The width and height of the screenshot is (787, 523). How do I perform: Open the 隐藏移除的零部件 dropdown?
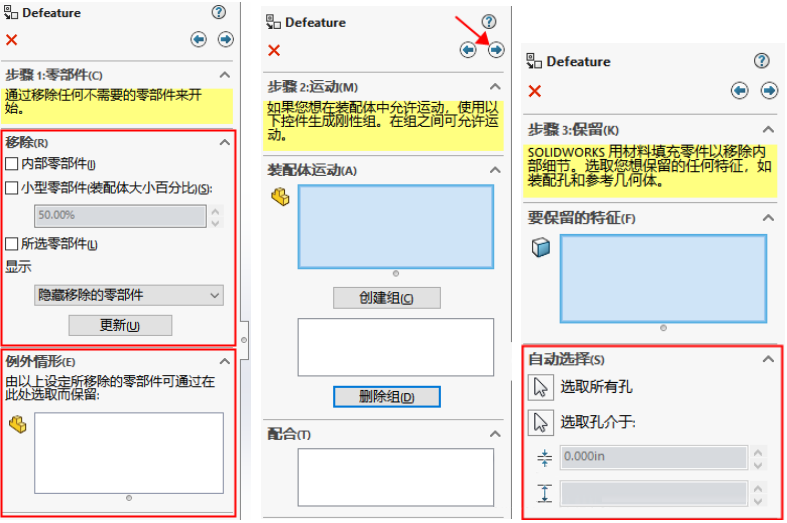pyautogui.click(x=129, y=295)
